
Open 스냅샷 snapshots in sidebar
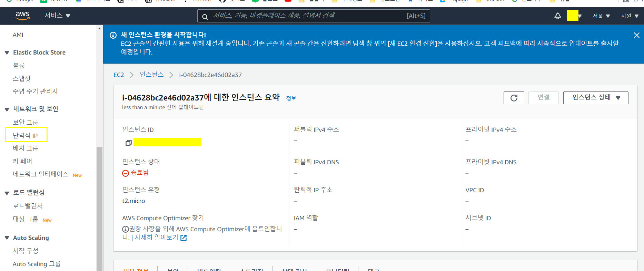[22, 78]
